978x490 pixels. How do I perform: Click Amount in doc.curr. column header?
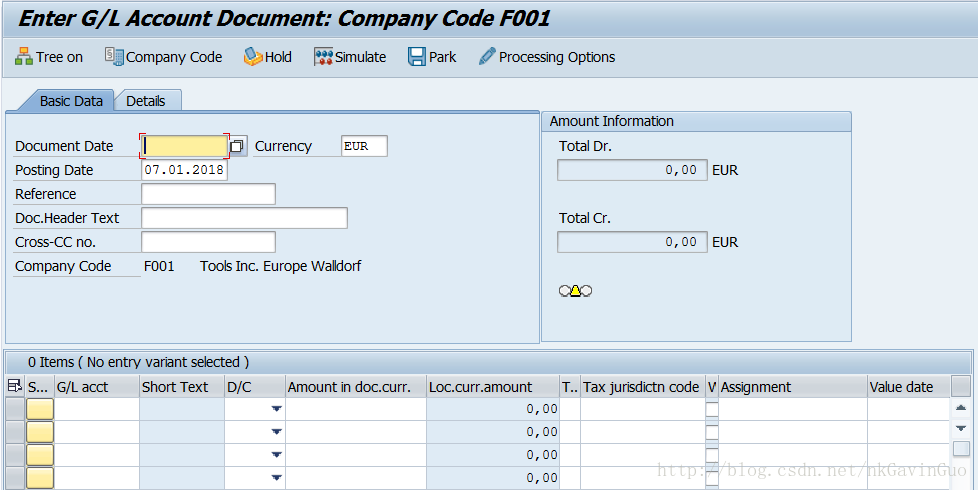click(356, 387)
